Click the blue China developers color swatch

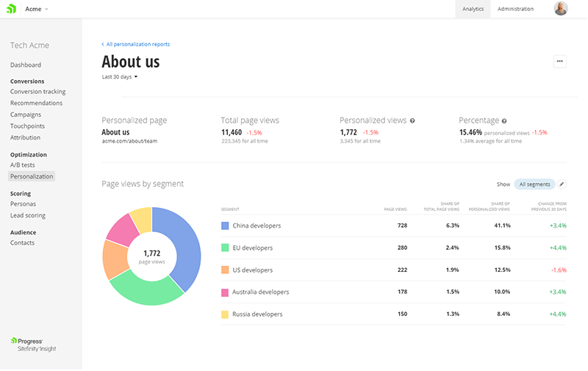pyautogui.click(x=225, y=226)
